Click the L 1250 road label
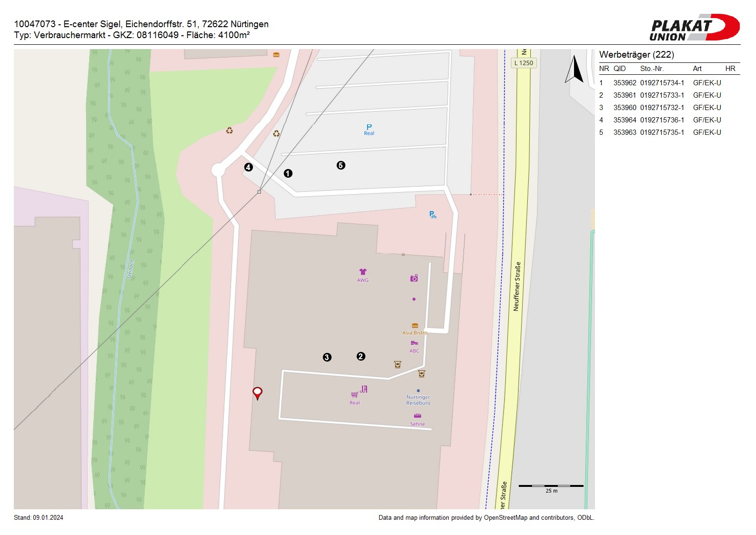Screen dimensions: 756x535 tap(524, 63)
